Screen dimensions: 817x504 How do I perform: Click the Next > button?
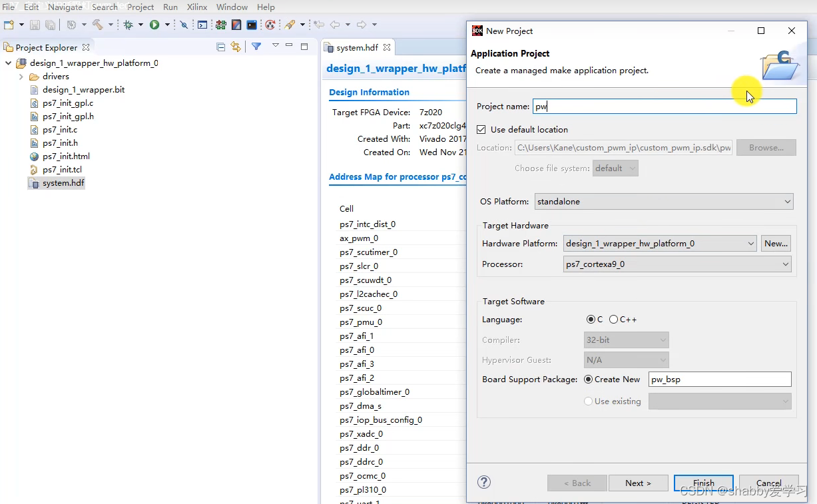click(x=638, y=483)
